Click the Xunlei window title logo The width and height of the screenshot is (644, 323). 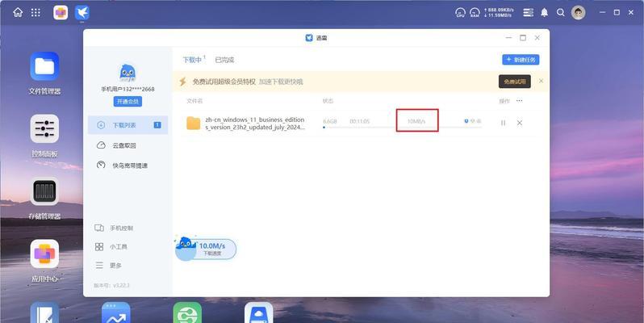pos(309,38)
